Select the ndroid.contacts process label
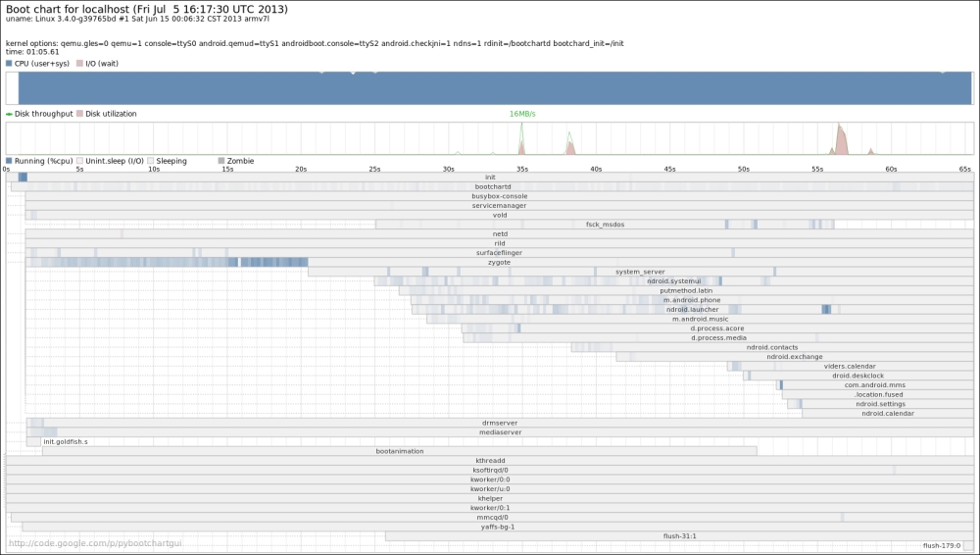The height and width of the screenshot is (555, 980). click(x=772, y=347)
